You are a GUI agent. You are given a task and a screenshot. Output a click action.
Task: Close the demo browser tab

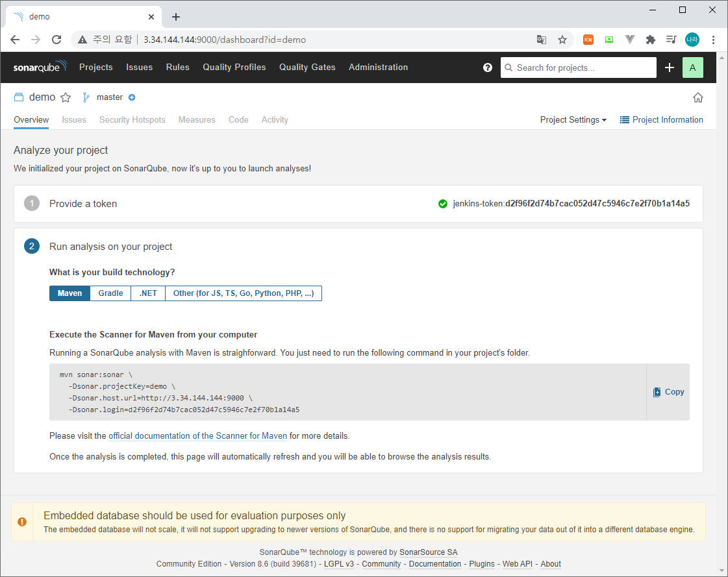(151, 17)
